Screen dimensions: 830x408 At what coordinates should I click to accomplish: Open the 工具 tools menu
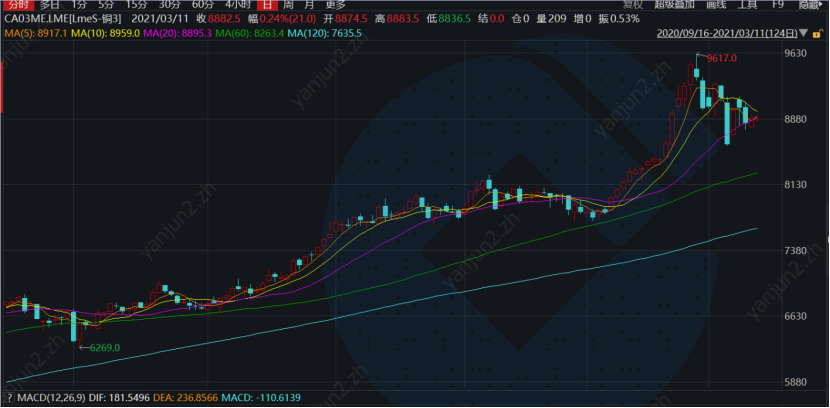pyautogui.click(x=747, y=5)
